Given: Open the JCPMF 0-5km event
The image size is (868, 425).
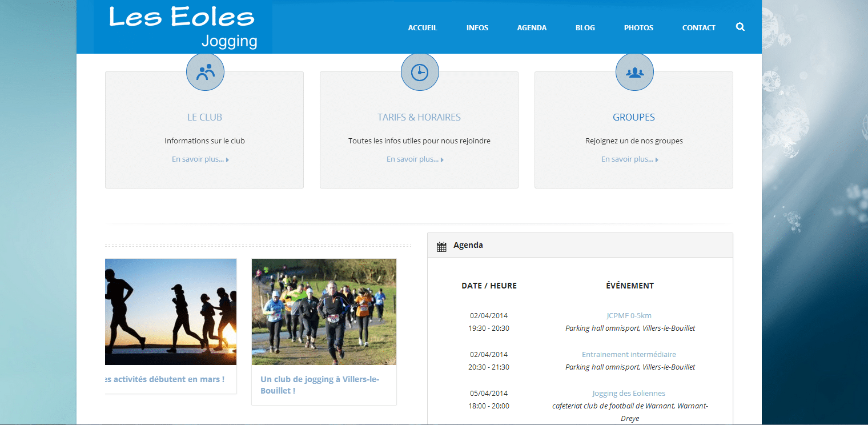Looking at the screenshot, I should pos(629,315).
